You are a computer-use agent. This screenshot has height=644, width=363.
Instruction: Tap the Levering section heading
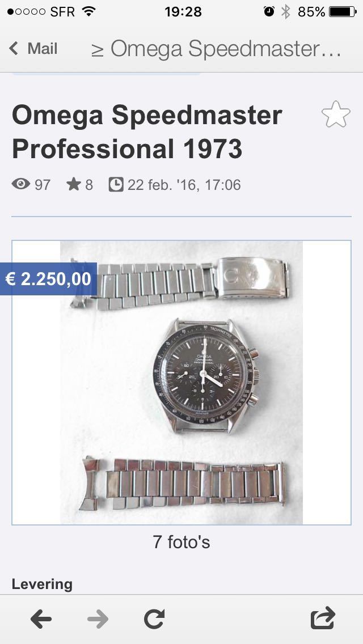(x=42, y=584)
